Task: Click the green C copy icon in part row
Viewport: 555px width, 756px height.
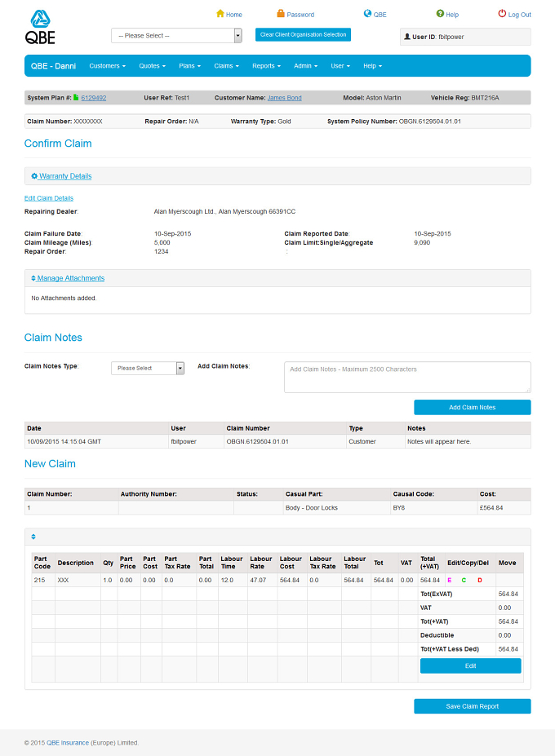Action: coord(464,580)
